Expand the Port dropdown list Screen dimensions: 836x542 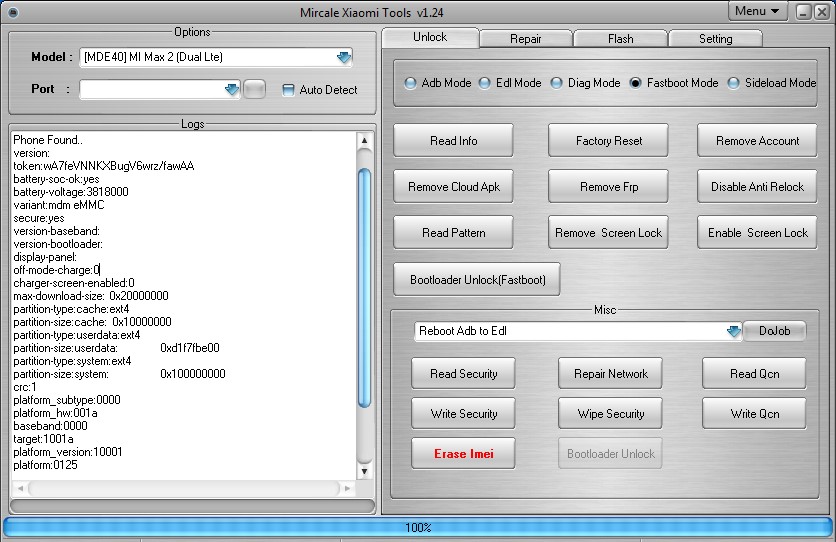pos(232,89)
